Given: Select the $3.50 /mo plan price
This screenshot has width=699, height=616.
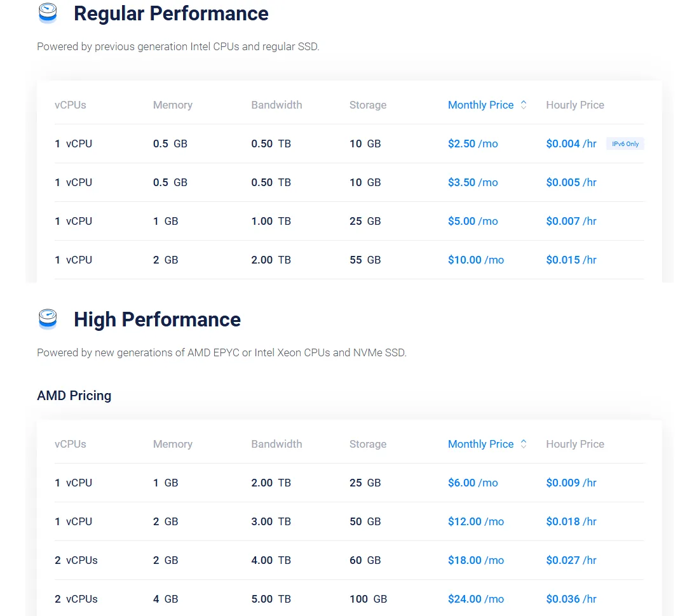Looking at the screenshot, I should [473, 182].
